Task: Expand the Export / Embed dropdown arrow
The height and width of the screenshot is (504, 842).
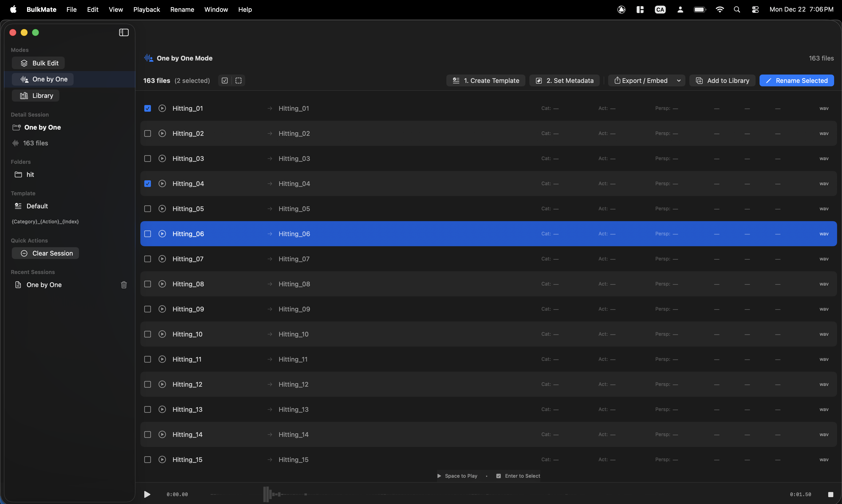Action: [679, 80]
